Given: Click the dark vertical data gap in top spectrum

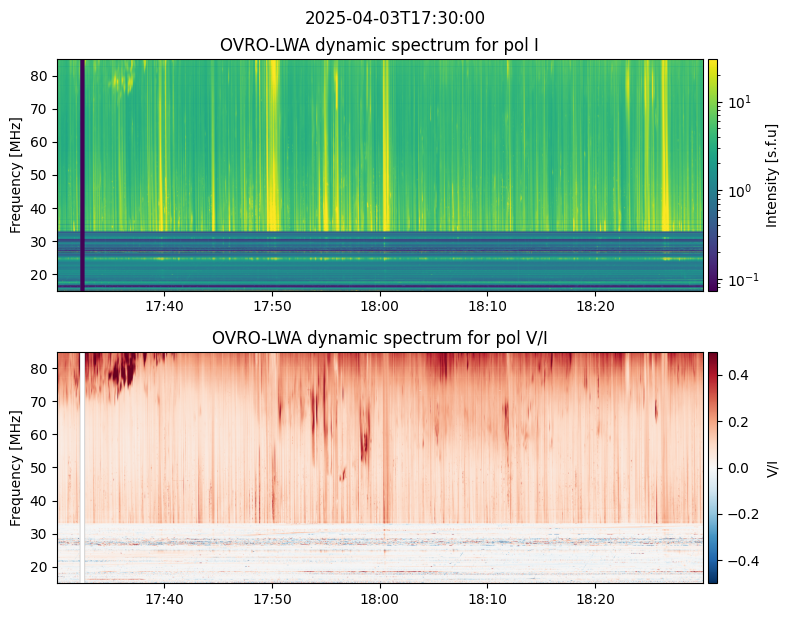Looking at the screenshot, I should (x=83, y=175).
